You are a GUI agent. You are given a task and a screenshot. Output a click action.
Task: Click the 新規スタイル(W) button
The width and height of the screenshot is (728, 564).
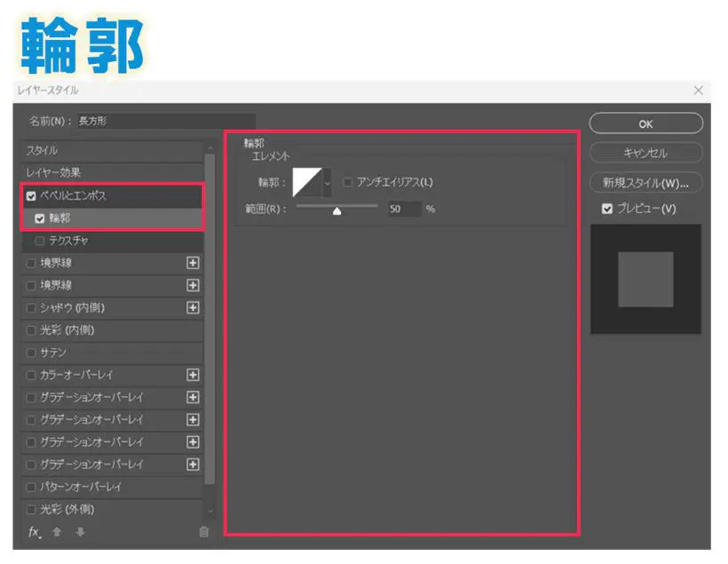pos(645,181)
